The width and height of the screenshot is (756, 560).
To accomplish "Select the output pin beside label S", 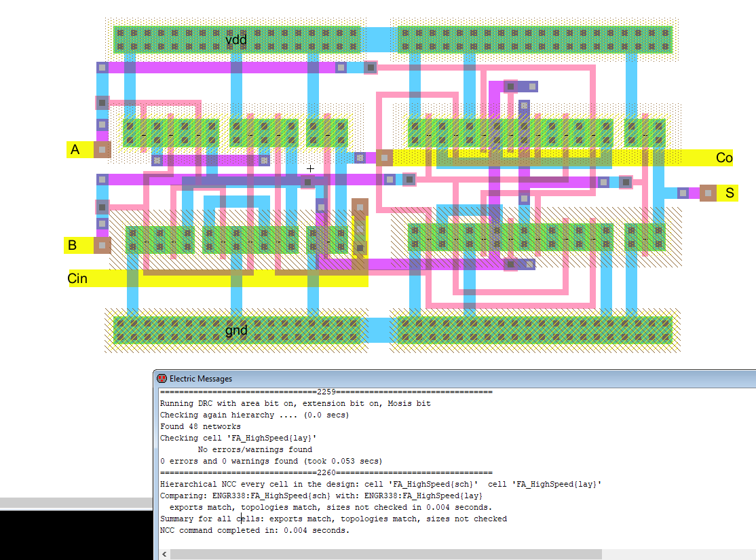I will [x=708, y=193].
